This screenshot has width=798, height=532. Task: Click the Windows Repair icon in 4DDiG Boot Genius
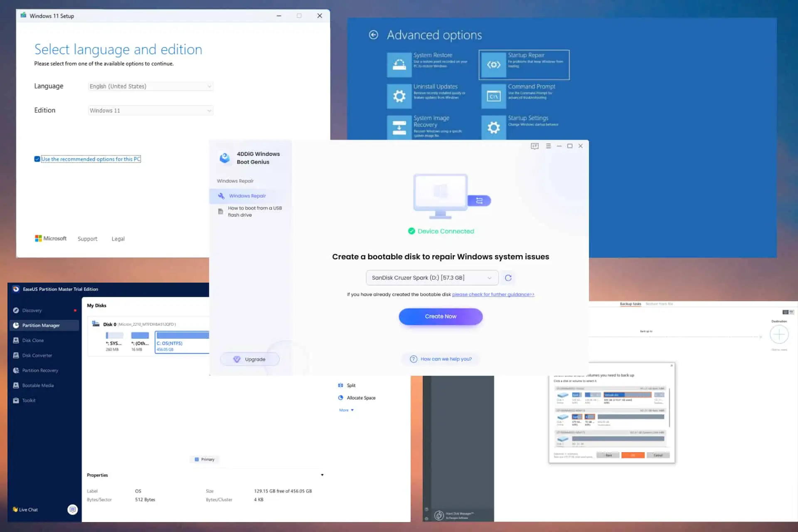click(x=221, y=195)
